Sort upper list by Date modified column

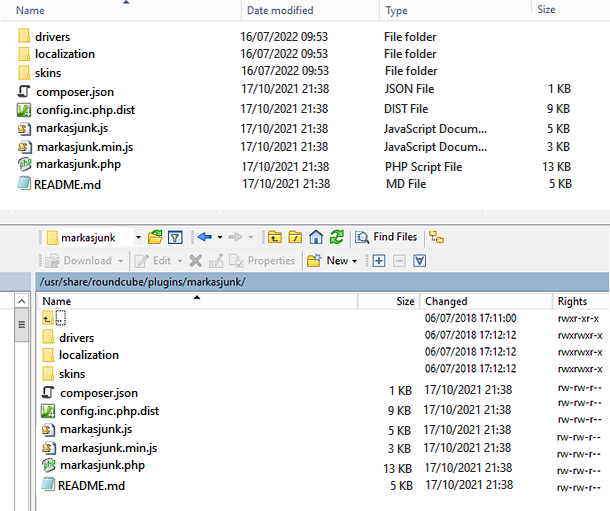(x=280, y=10)
